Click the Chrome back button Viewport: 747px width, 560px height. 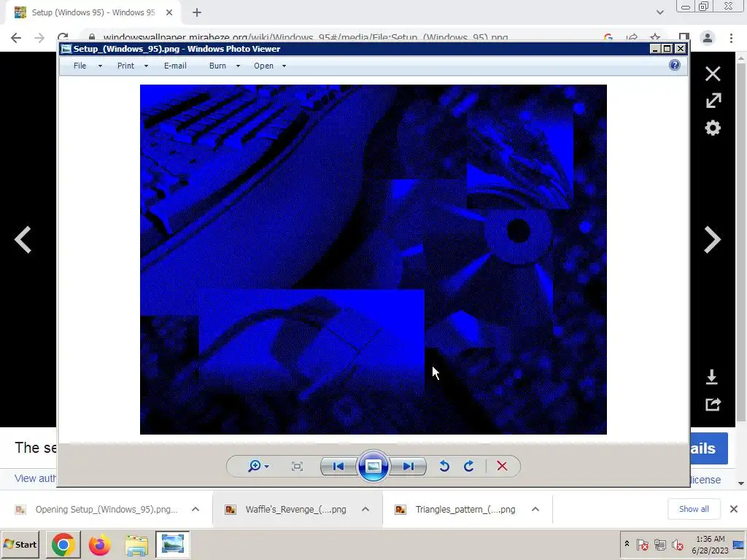16,38
